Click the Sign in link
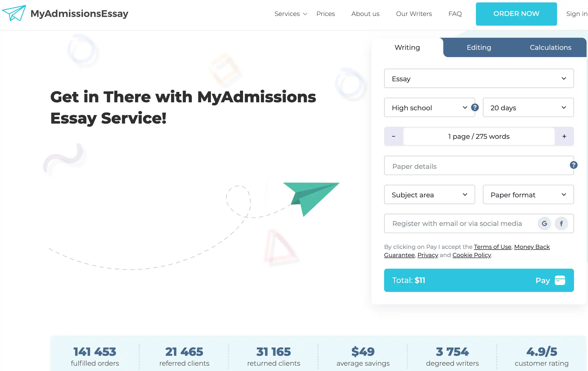 pos(577,14)
